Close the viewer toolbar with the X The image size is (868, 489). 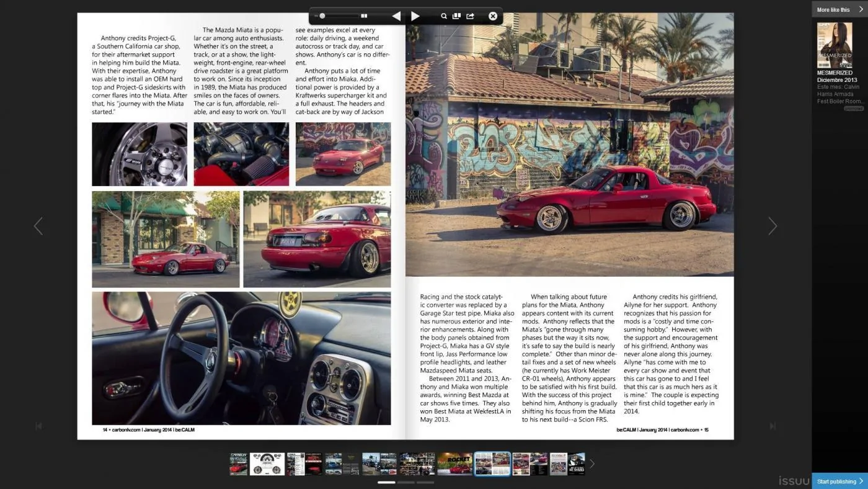[493, 16]
